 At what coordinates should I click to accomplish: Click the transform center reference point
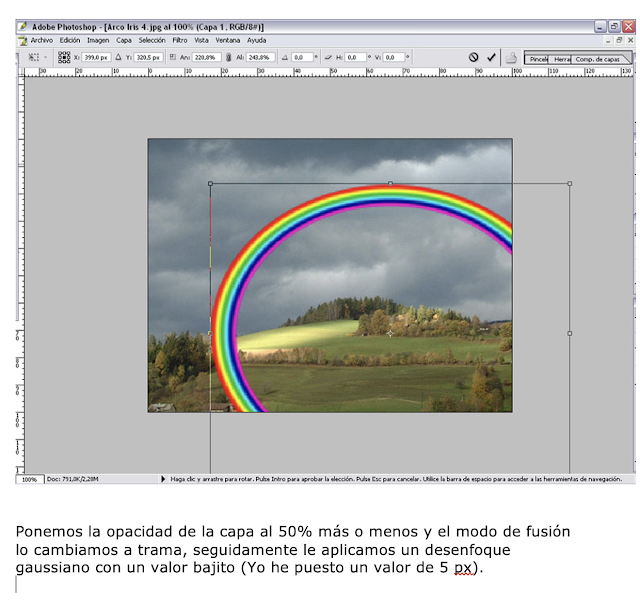390,334
